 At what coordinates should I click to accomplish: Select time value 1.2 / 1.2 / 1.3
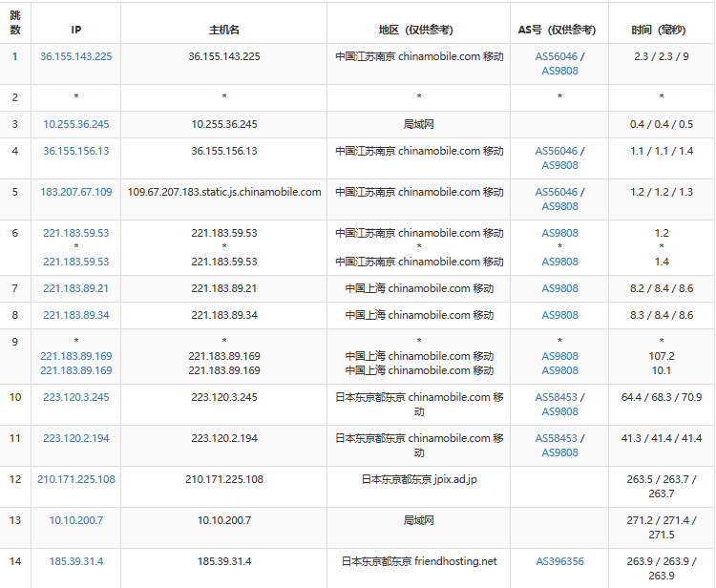click(x=662, y=192)
